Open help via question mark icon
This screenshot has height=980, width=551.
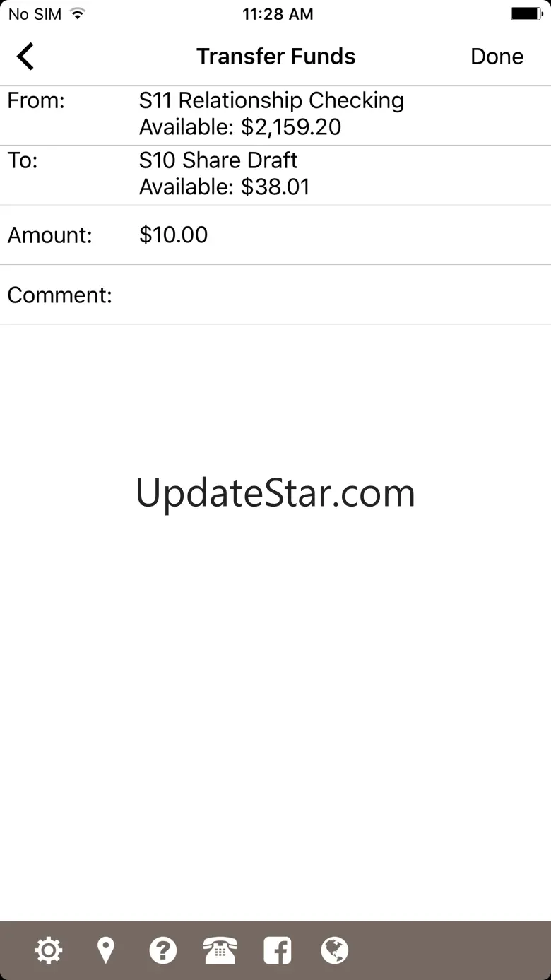(163, 950)
